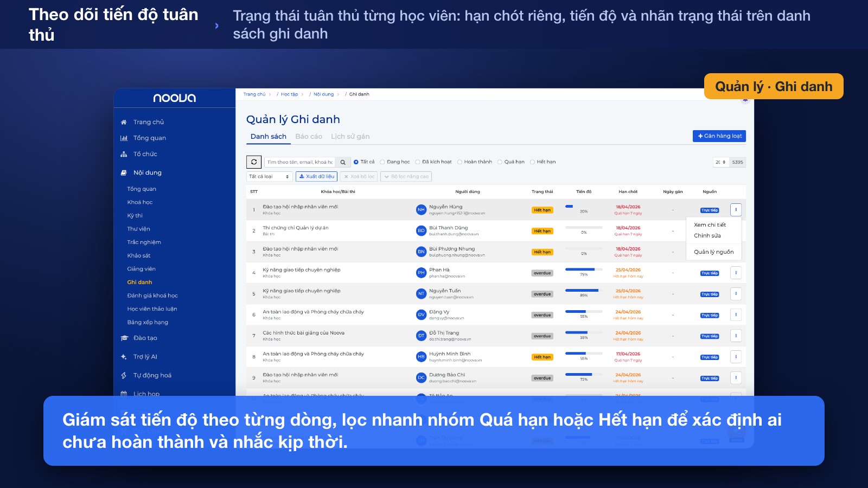868x488 pixels.
Task: Click the Gán hàng loạt button
Action: (x=719, y=136)
